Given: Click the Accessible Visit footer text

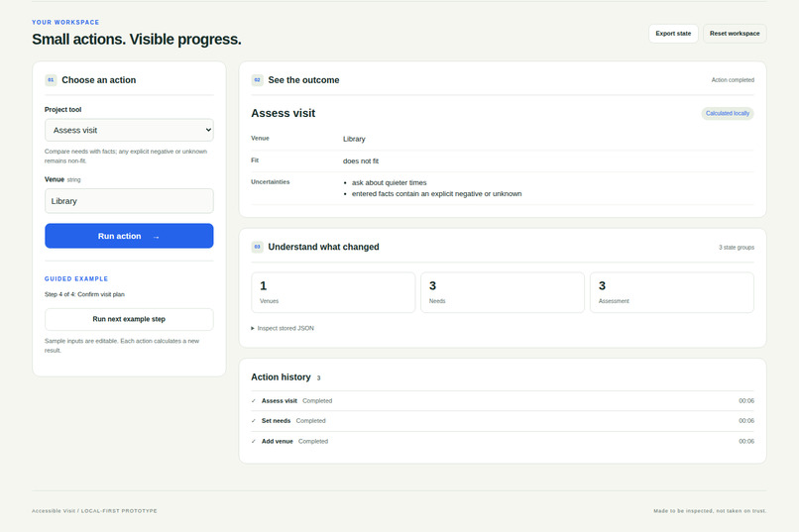Looking at the screenshot, I should tap(94, 510).
